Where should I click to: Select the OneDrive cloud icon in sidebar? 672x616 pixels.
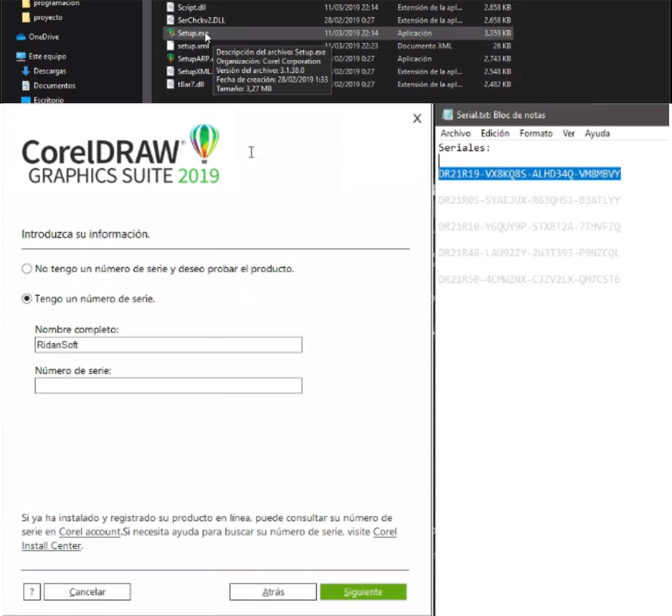20,37
